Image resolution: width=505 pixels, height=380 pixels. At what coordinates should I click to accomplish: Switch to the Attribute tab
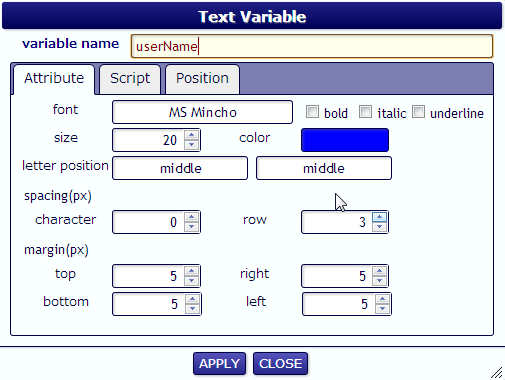point(54,79)
